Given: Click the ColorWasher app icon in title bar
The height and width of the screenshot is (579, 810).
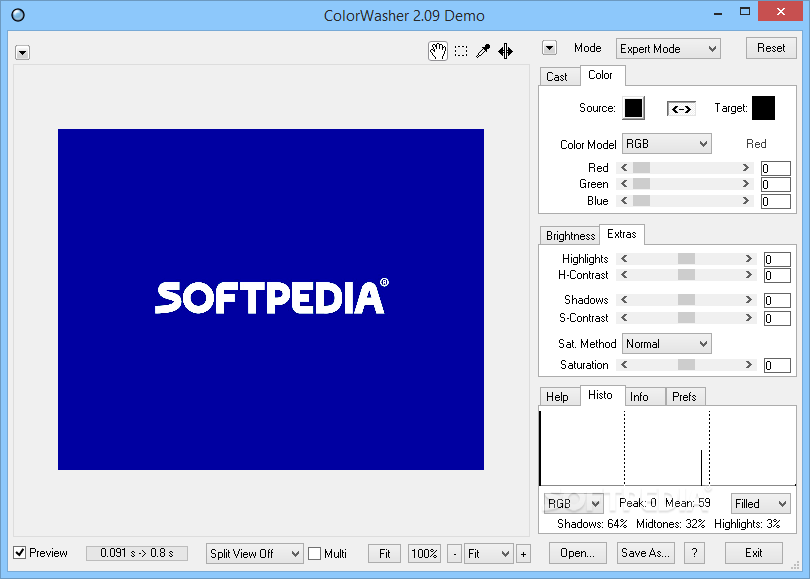Looking at the screenshot, I should [x=18, y=15].
